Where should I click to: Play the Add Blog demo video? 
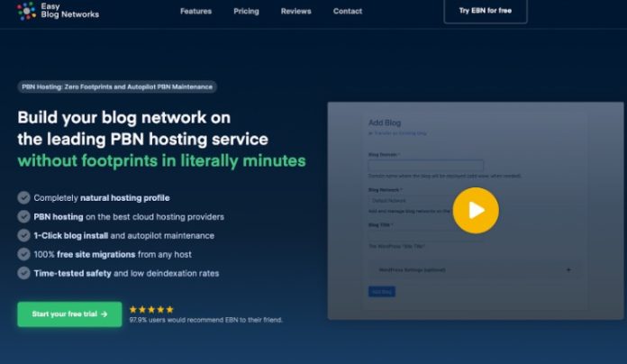pyautogui.click(x=476, y=210)
